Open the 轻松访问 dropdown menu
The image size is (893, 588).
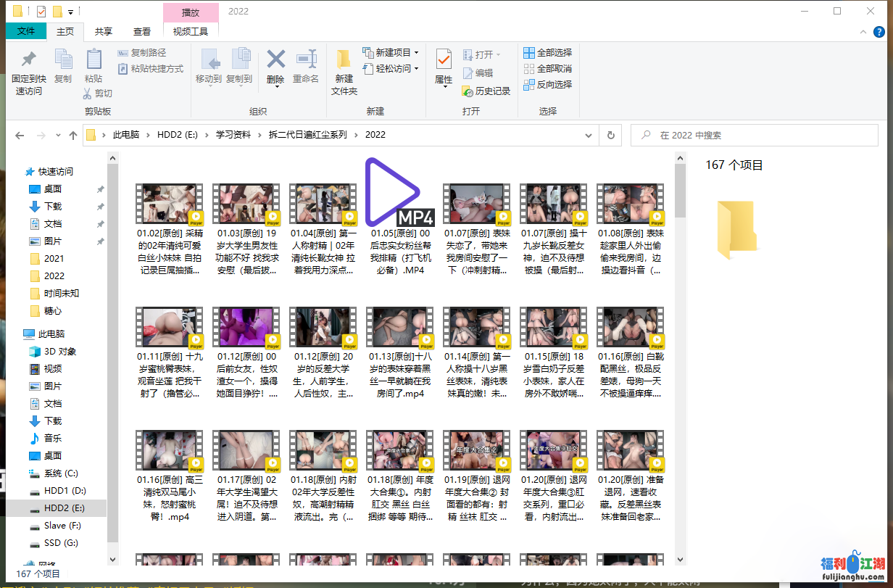(x=416, y=68)
